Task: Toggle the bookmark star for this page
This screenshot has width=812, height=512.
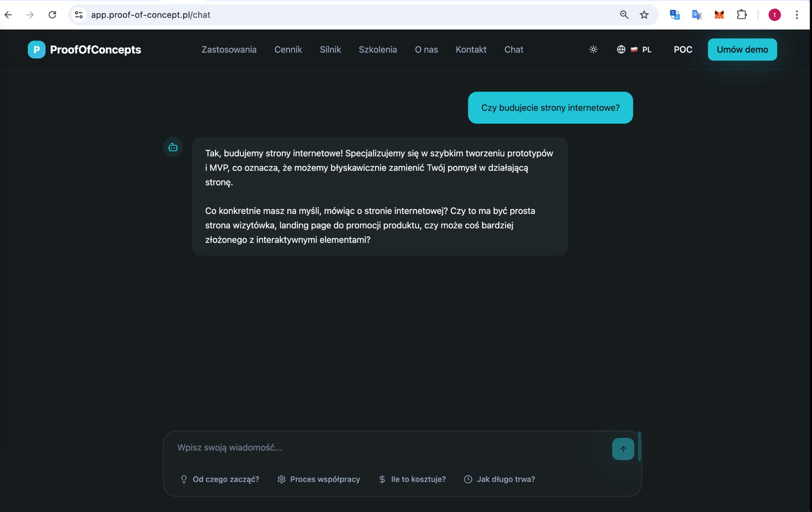Action: (x=644, y=15)
